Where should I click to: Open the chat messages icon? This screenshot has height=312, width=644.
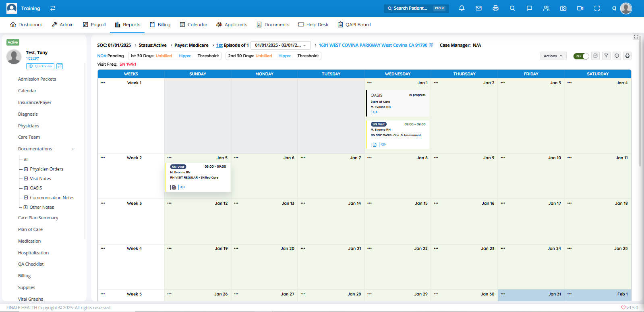coord(529,8)
